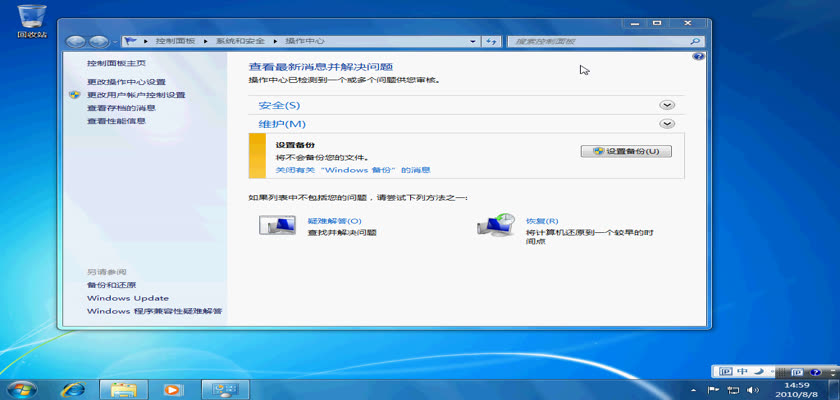Collapse the 维护(M) section chevron

(x=667, y=123)
